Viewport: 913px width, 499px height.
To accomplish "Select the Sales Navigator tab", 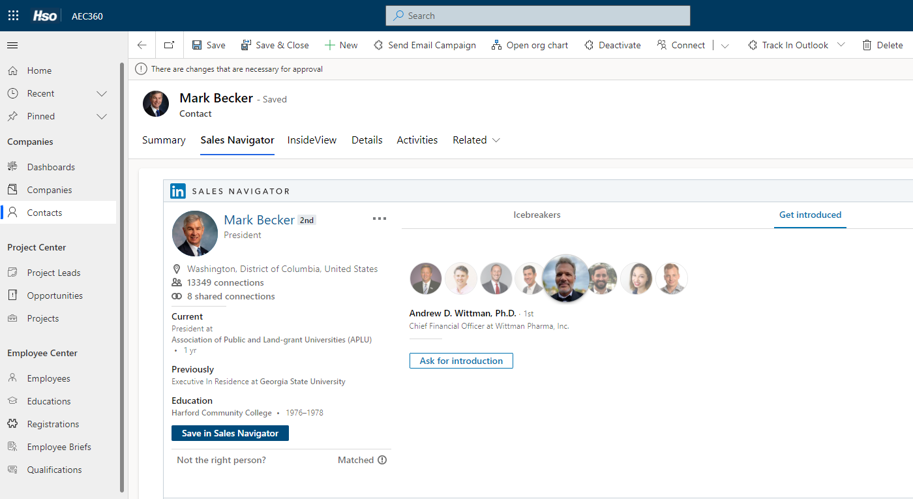I will coord(237,140).
